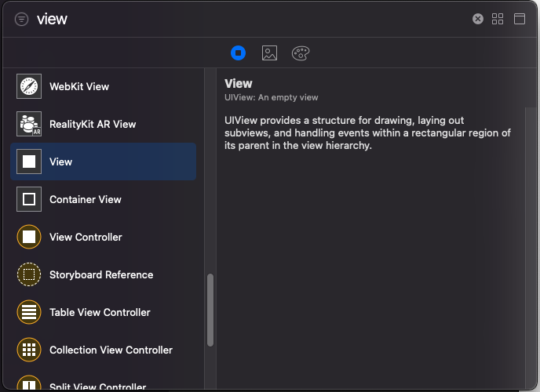
Task: Select the Storyboard Reference label
Action: 101,274
